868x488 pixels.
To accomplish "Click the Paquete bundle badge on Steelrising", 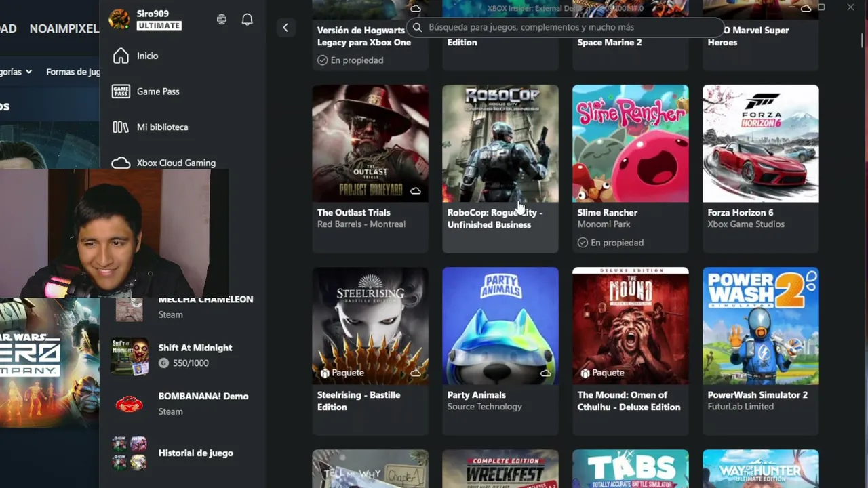I will pos(342,373).
